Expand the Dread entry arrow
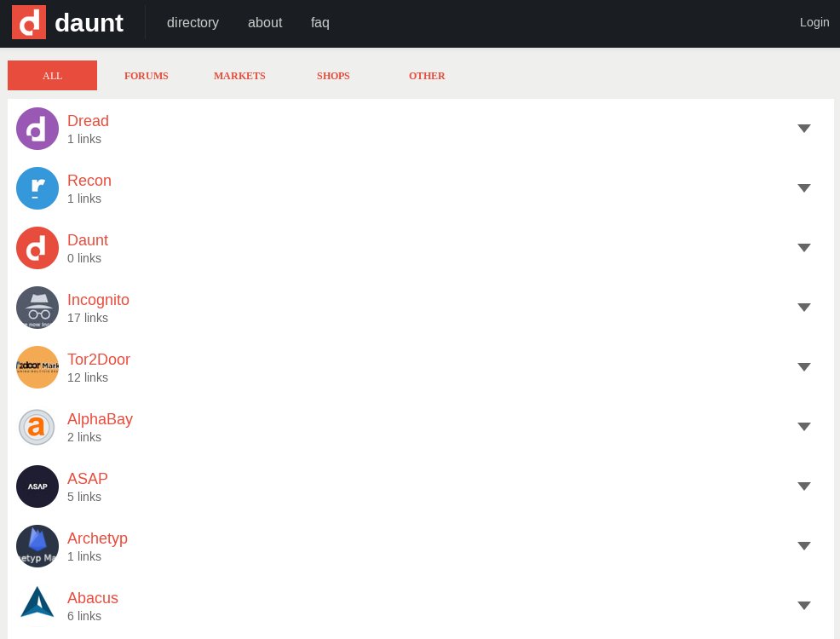The image size is (840, 639). tap(803, 129)
